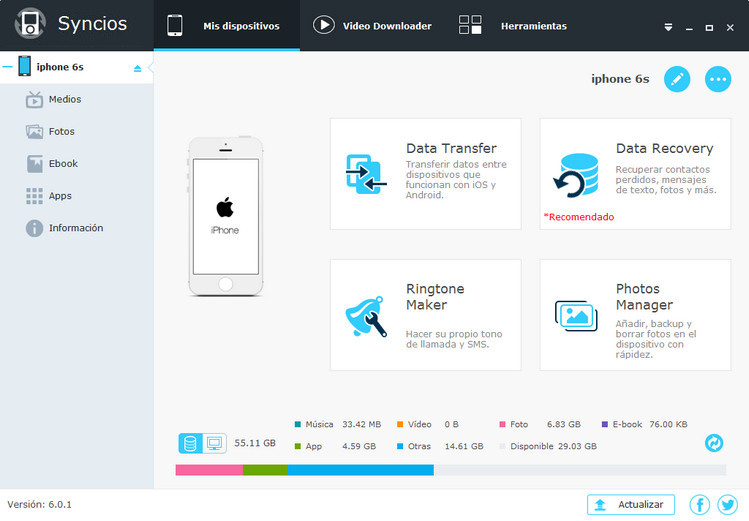Switch to computer storage view toggle
749x521 pixels.
pyautogui.click(x=214, y=443)
